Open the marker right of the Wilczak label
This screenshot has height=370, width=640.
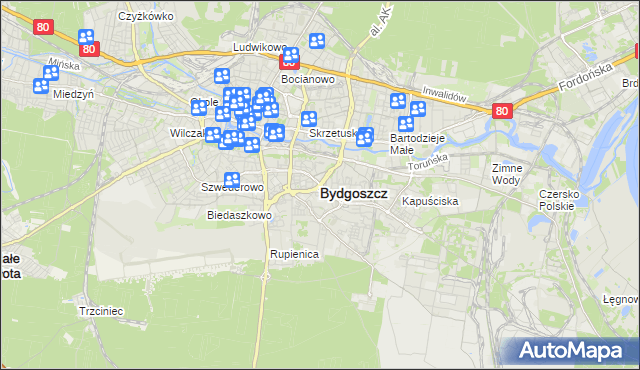click(213, 135)
